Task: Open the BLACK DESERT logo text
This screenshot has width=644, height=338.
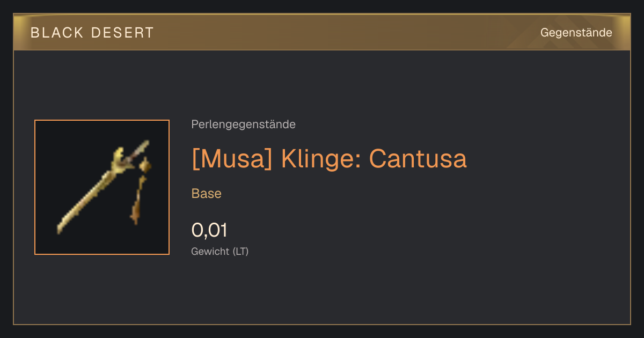Action: (x=92, y=33)
